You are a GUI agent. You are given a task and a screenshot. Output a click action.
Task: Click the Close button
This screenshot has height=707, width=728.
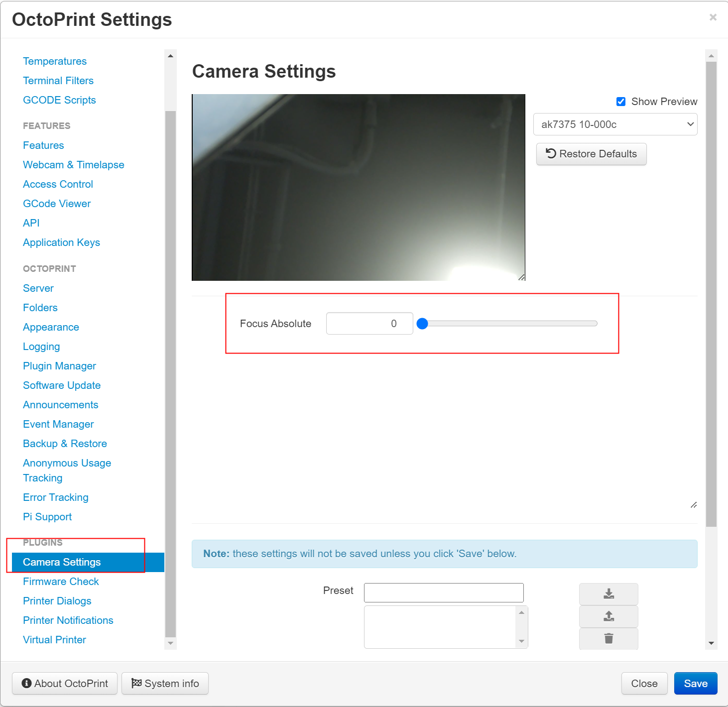(x=644, y=684)
